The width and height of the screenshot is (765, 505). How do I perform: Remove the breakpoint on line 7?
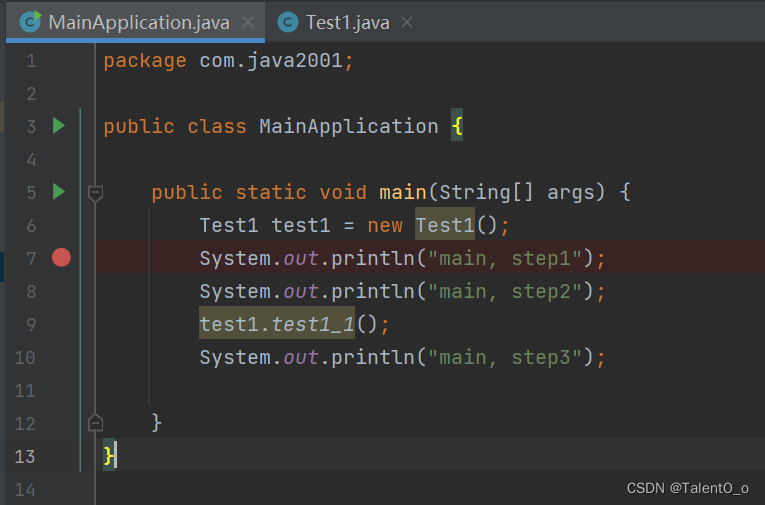pyautogui.click(x=61, y=258)
